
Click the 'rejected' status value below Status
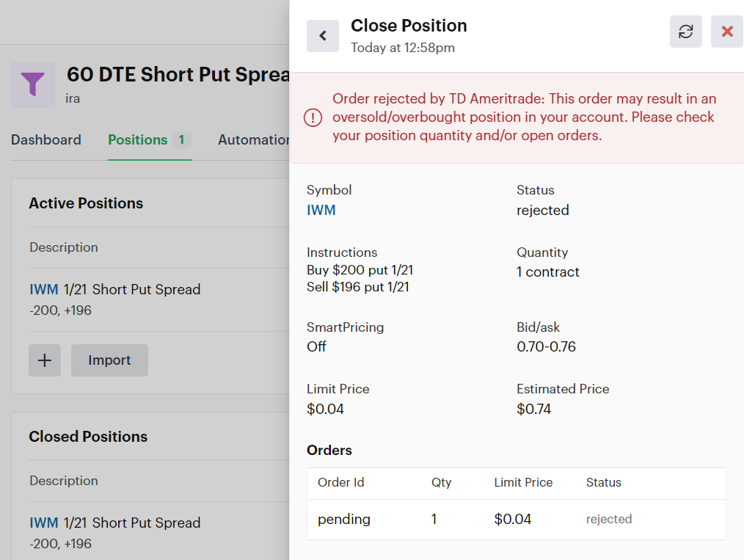pos(543,210)
